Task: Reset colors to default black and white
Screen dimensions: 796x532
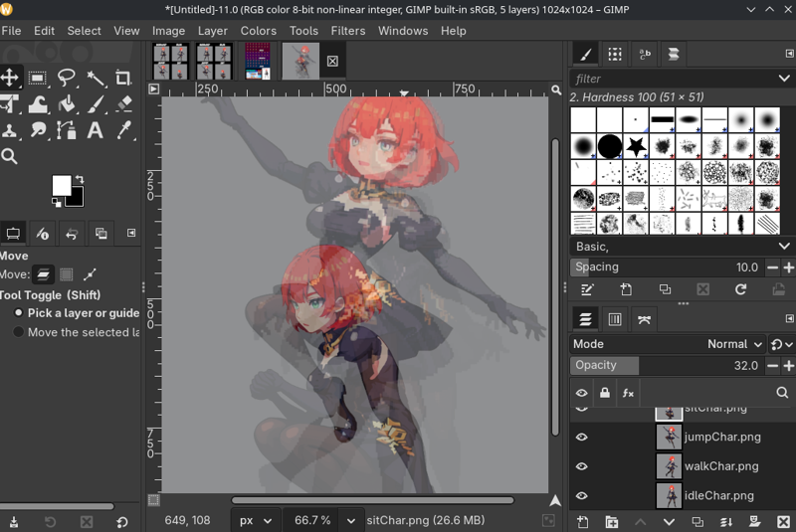Action: click(57, 202)
